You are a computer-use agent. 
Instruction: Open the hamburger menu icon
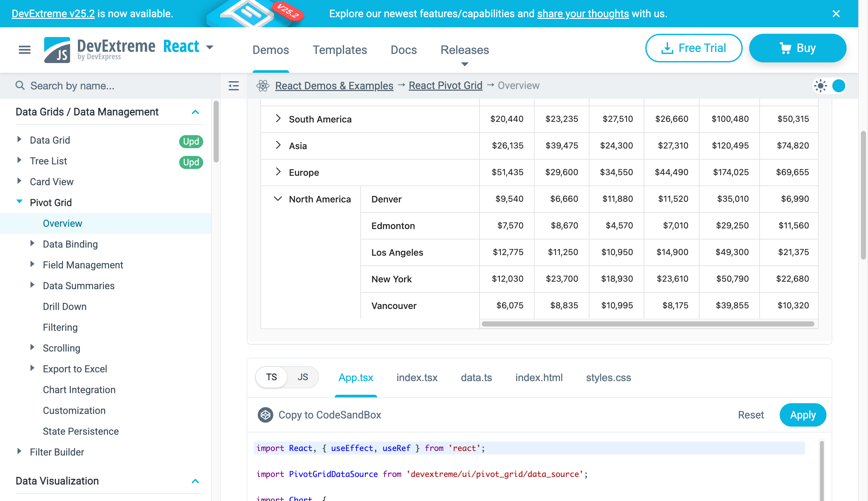[x=24, y=50]
